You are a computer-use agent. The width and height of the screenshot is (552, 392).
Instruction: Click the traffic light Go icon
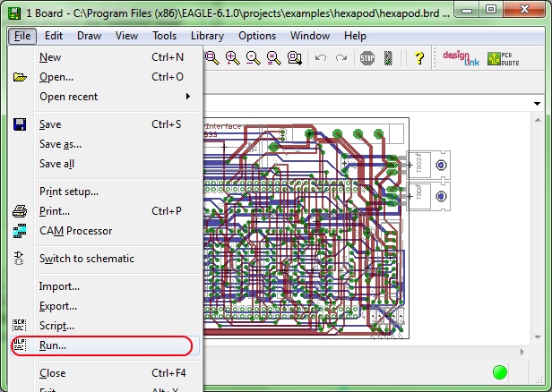click(x=388, y=58)
